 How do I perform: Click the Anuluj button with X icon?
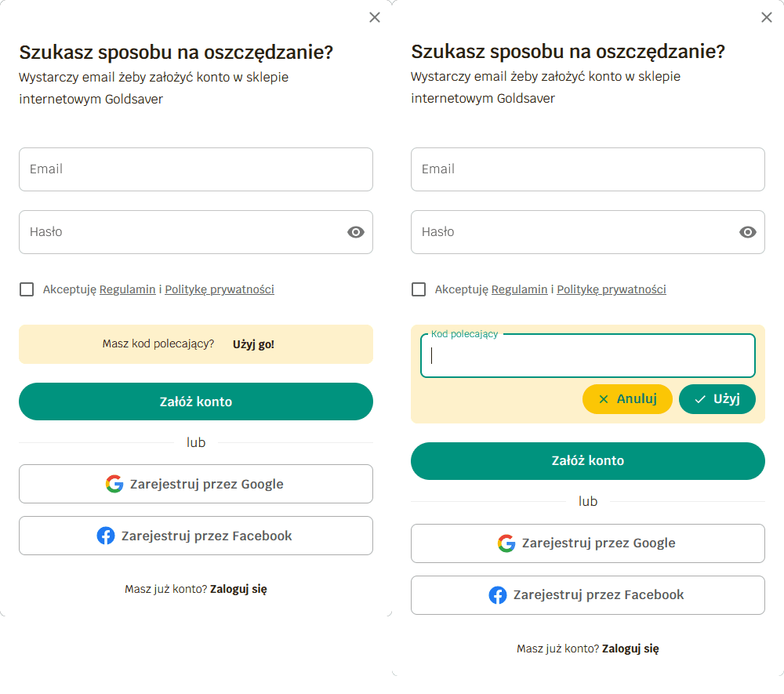click(x=627, y=399)
